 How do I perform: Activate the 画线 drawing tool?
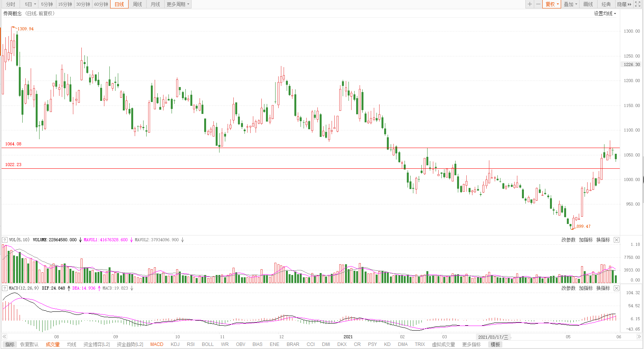coord(588,4)
